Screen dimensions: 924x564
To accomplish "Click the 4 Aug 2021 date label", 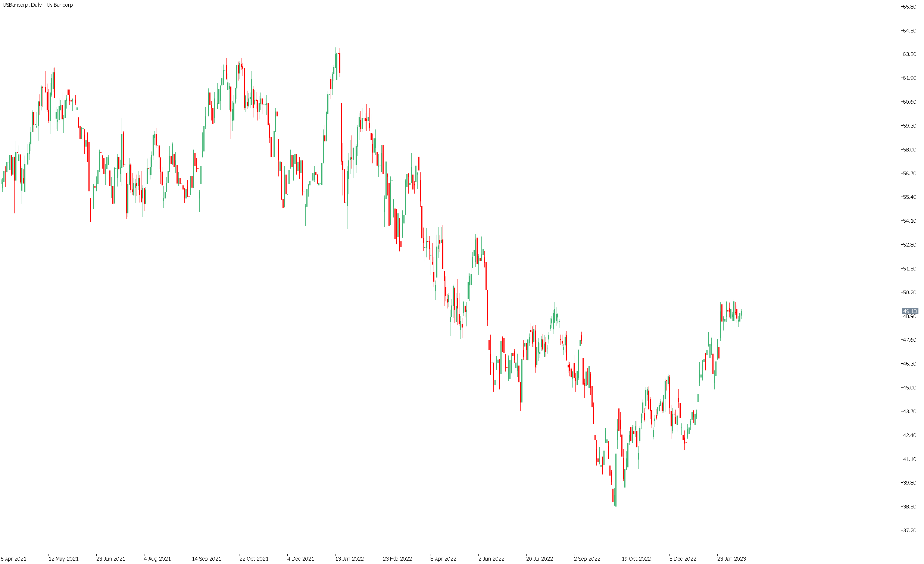I will pos(157,560).
